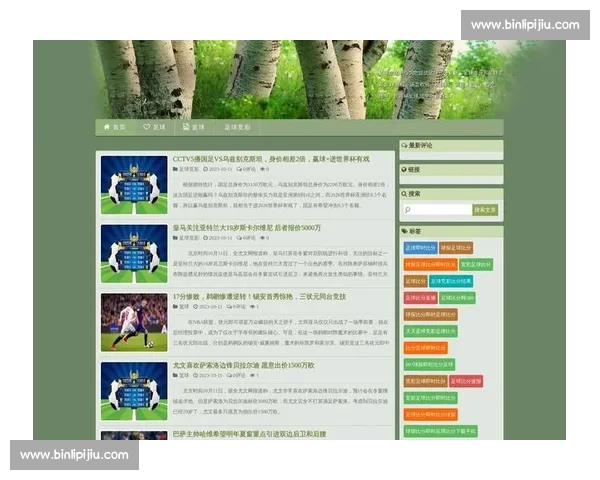Click the tag icon next to 标签 heading

(404, 231)
